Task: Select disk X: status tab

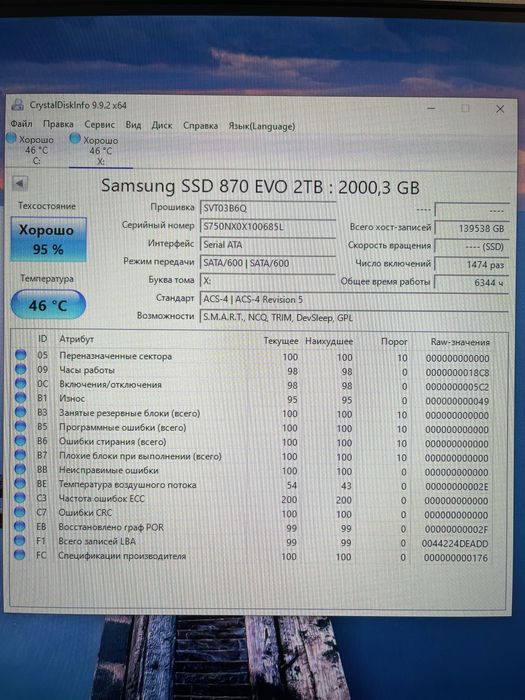Action: [x=100, y=151]
